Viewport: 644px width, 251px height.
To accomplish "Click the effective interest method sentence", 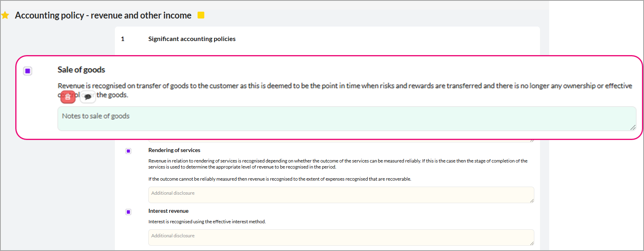I will [207, 222].
